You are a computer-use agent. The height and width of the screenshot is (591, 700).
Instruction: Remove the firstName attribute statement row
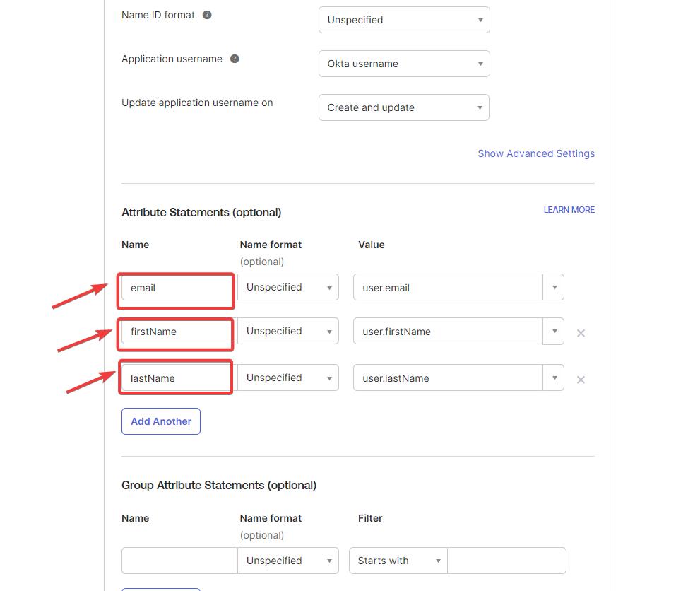coord(581,333)
